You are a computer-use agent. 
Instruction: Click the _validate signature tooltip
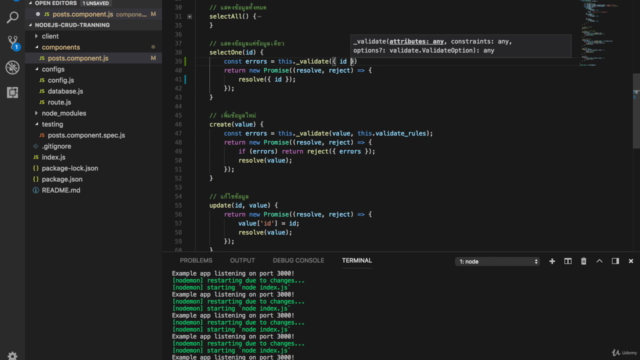(461, 46)
